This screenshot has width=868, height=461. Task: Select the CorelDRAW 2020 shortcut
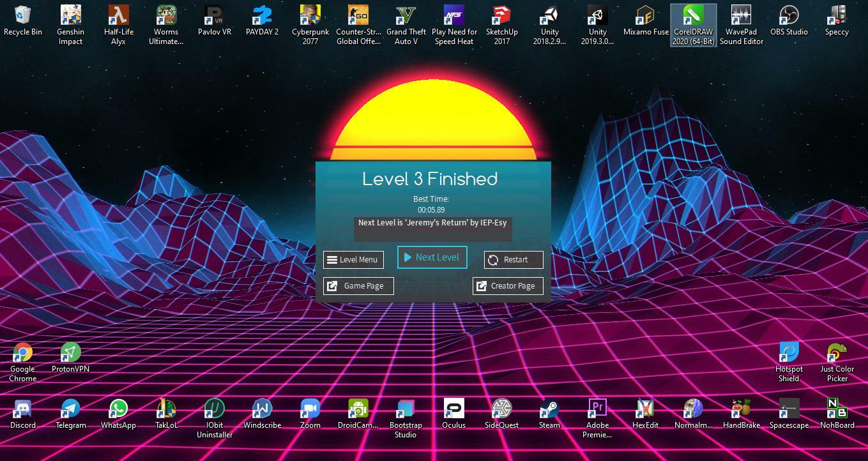coord(693,16)
